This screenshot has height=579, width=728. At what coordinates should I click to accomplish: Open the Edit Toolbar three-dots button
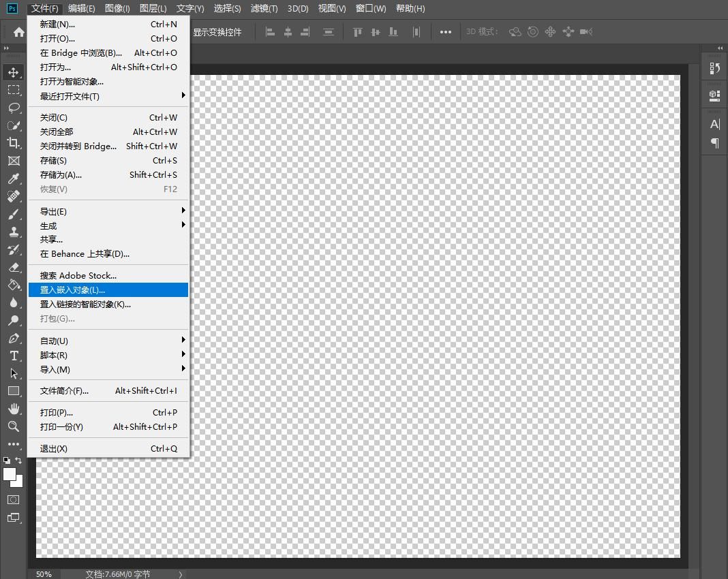(14, 444)
